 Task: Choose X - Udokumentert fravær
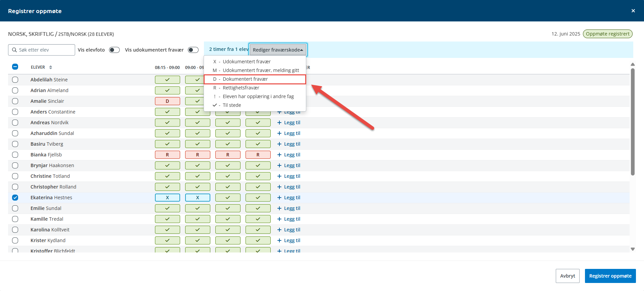tap(255, 62)
